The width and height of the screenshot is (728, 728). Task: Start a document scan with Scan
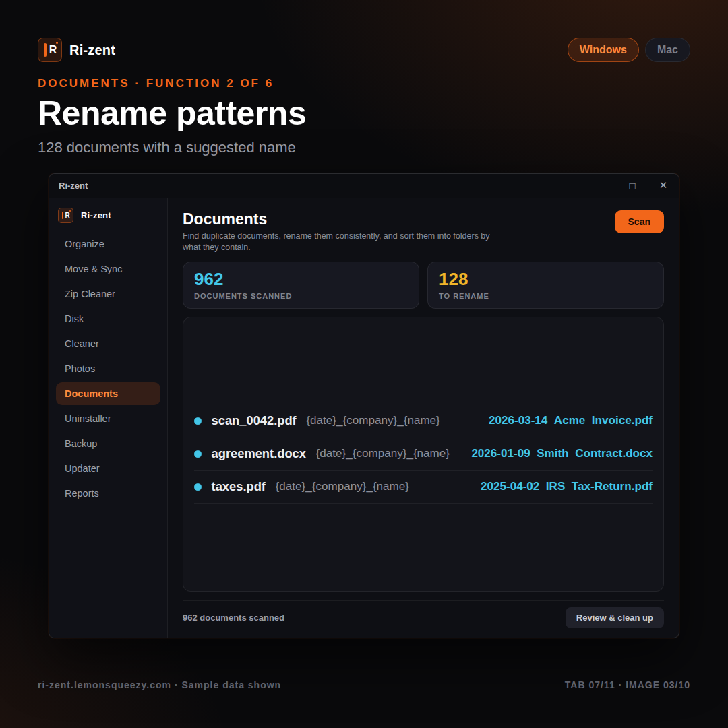click(639, 222)
